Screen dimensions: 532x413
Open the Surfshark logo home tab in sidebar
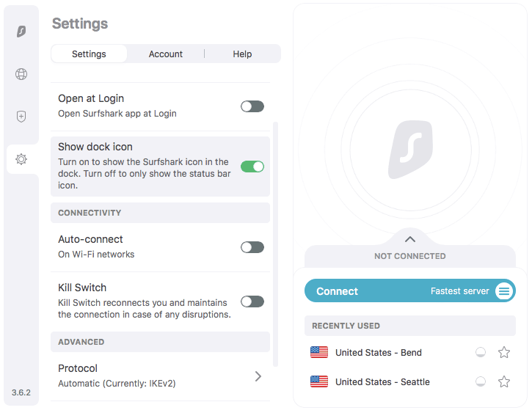[x=21, y=32]
